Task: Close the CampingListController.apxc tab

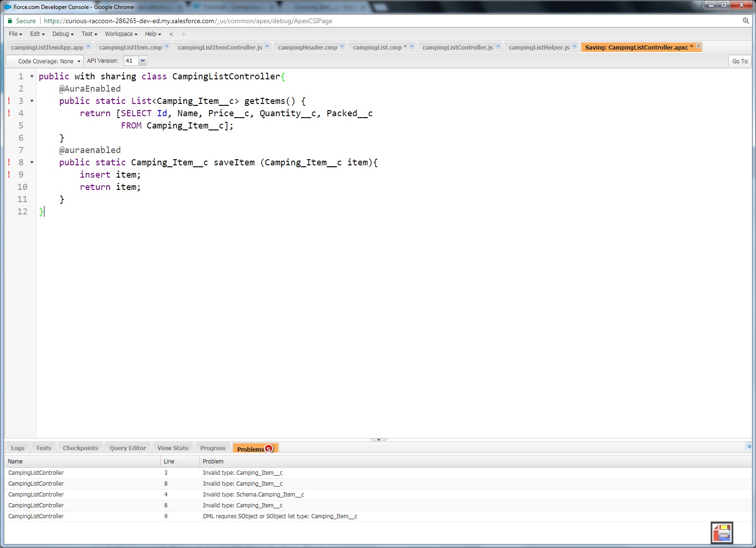Action: (698, 46)
